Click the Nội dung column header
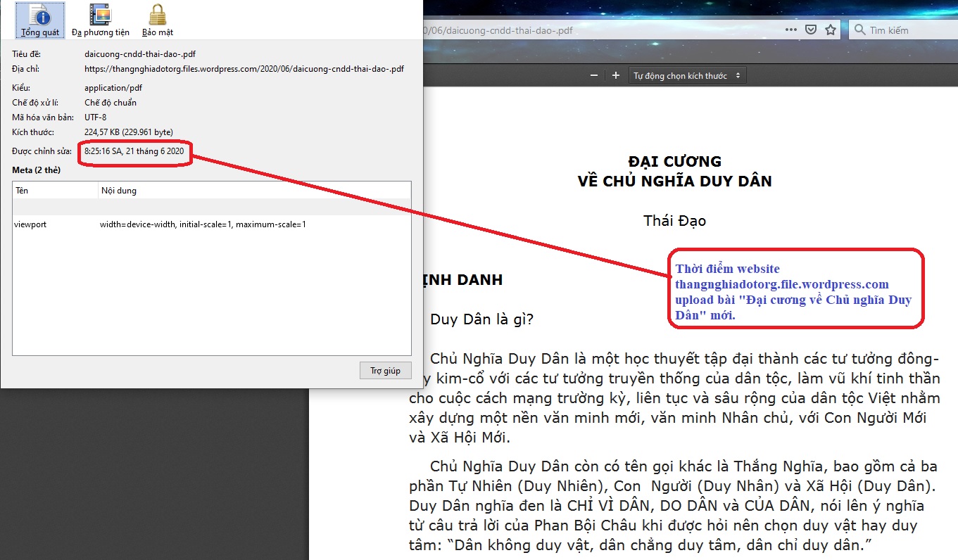 (x=253, y=191)
